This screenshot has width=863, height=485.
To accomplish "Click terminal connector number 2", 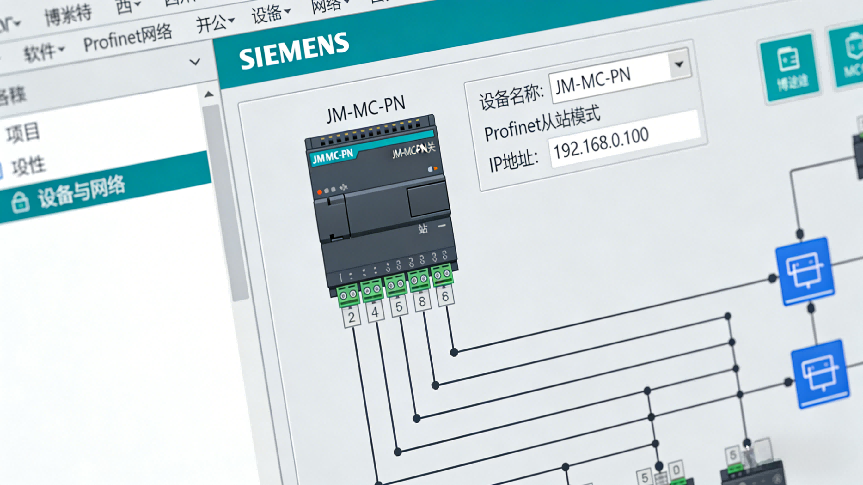I will pyautogui.click(x=351, y=317).
